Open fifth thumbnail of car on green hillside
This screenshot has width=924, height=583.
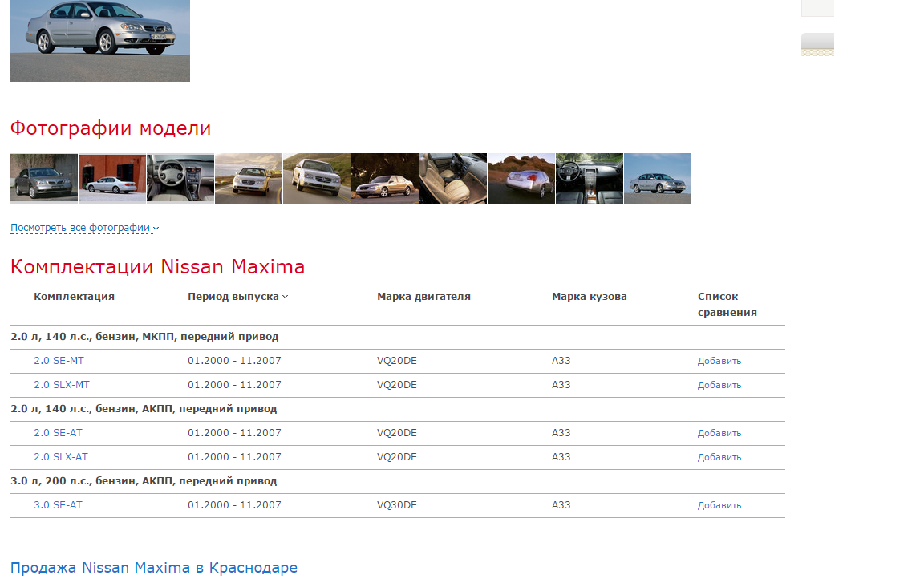(x=317, y=179)
